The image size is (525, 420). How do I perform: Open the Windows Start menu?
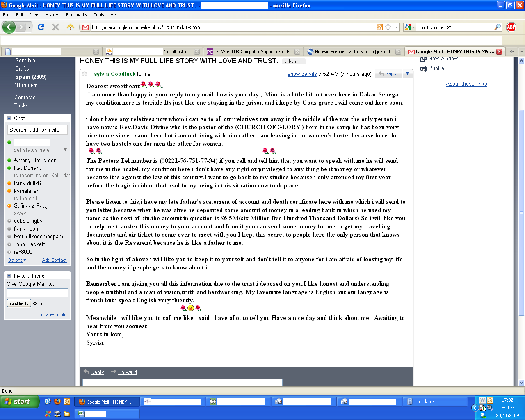click(19, 402)
